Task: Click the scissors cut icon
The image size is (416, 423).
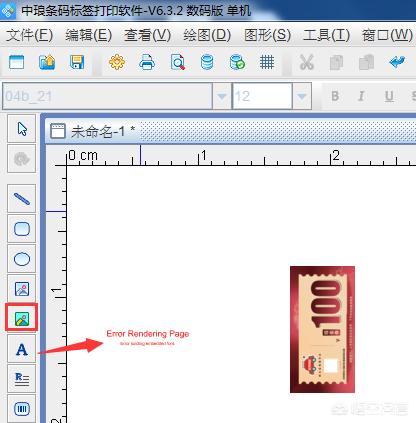Action: click(307, 62)
